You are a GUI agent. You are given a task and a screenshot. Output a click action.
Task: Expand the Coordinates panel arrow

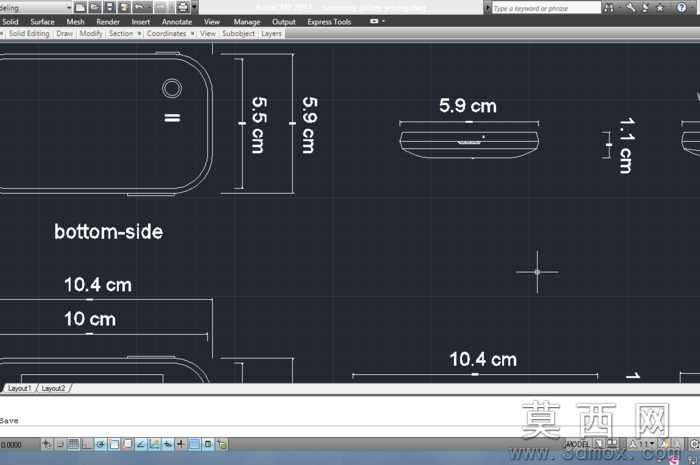pos(192,33)
